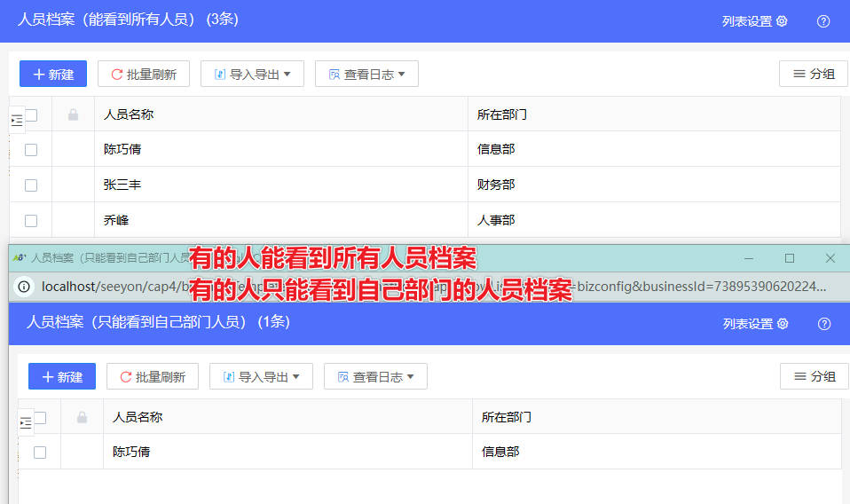Click the upper 分组 button
Viewport: 850px width, 504px height.
click(814, 75)
